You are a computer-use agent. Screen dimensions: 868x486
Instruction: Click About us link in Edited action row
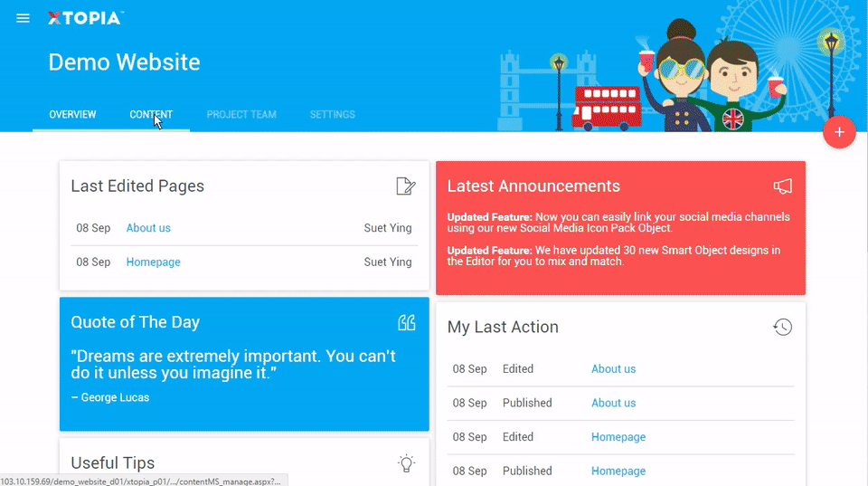point(613,369)
